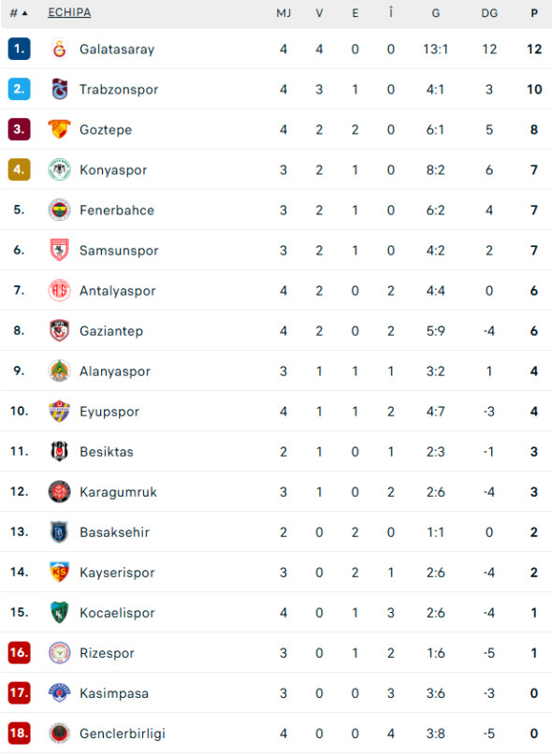This screenshot has width=552, height=756.
Task: Click the Konyaspor team badge
Action: pos(60,169)
